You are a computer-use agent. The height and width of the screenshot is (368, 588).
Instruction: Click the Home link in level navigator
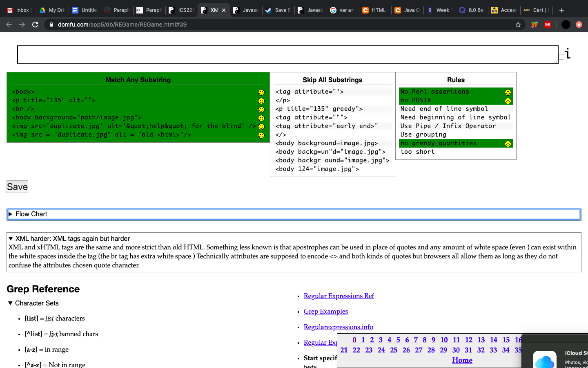point(462,360)
